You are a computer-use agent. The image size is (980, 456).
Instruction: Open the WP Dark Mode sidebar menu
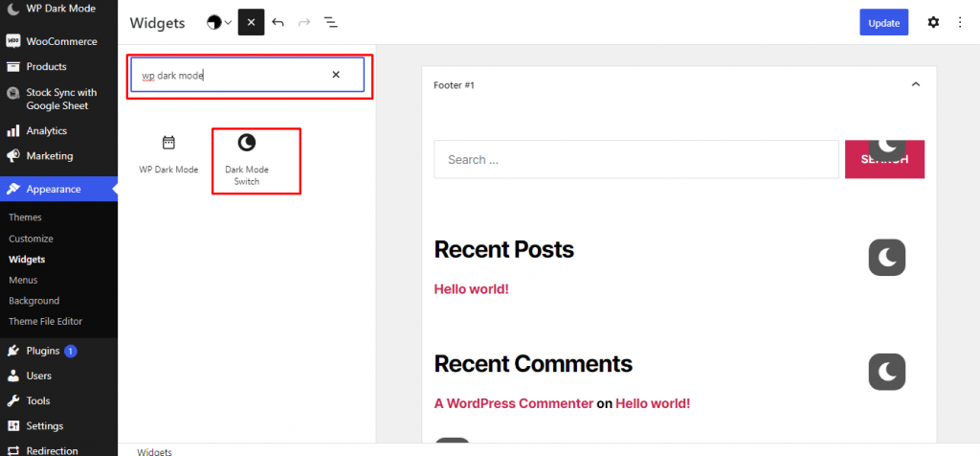pos(58,9)
